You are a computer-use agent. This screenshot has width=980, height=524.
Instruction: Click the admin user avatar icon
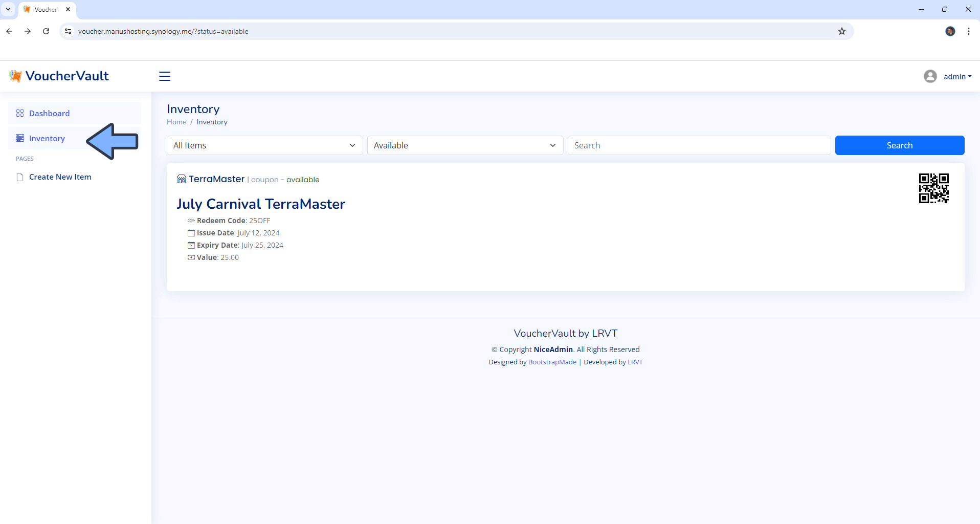[x=930, y=76]
